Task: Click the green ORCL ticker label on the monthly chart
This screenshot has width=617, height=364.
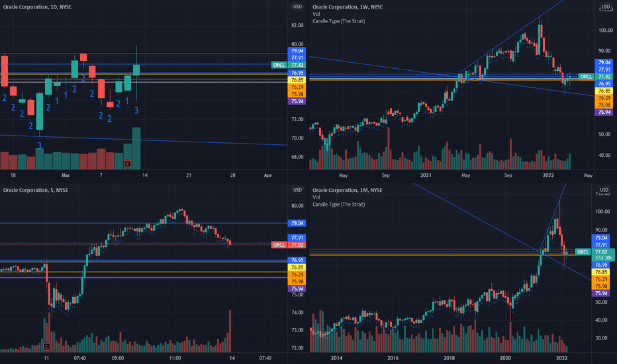Action: pos(583,252)
